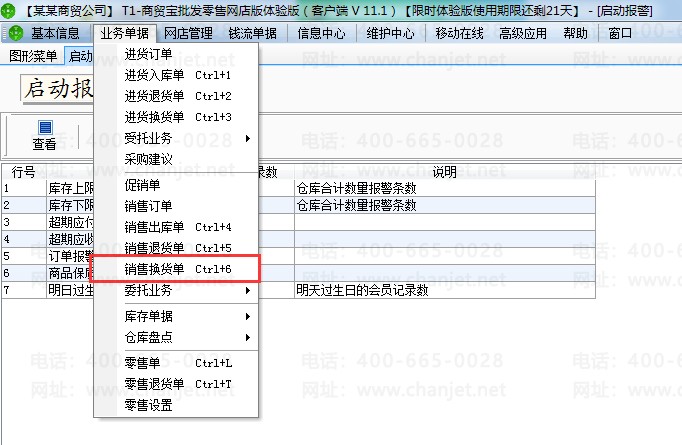The width and height of the screenshot is (682, 445).
Task: Expand the 受托业务 submenu arrow
Action: pos(247,138)
